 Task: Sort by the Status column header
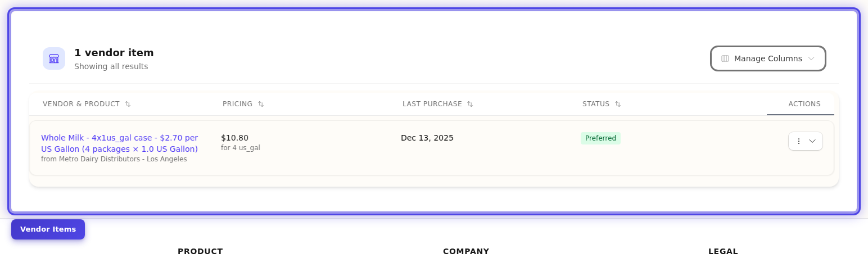tap(596, 104)
